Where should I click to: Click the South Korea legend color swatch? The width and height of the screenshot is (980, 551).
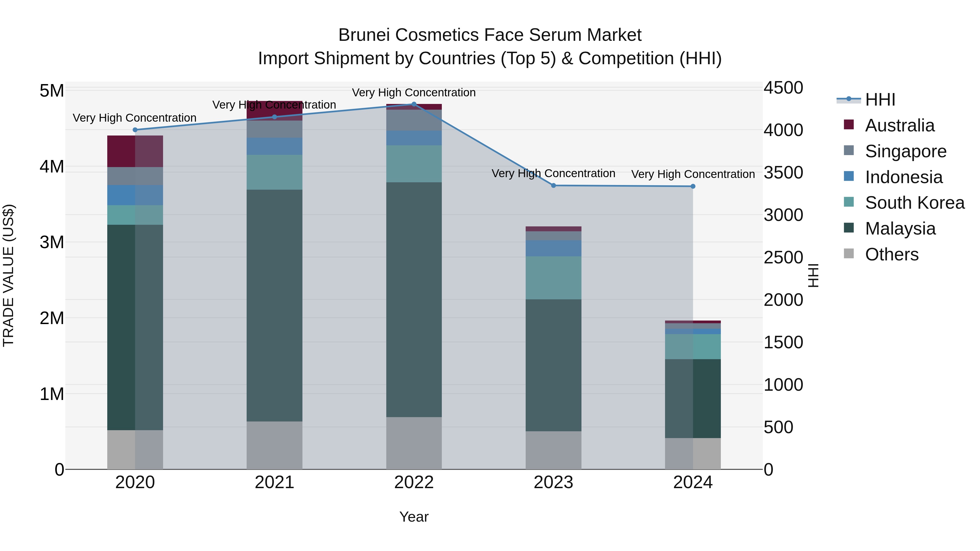(x=849, y=202)
